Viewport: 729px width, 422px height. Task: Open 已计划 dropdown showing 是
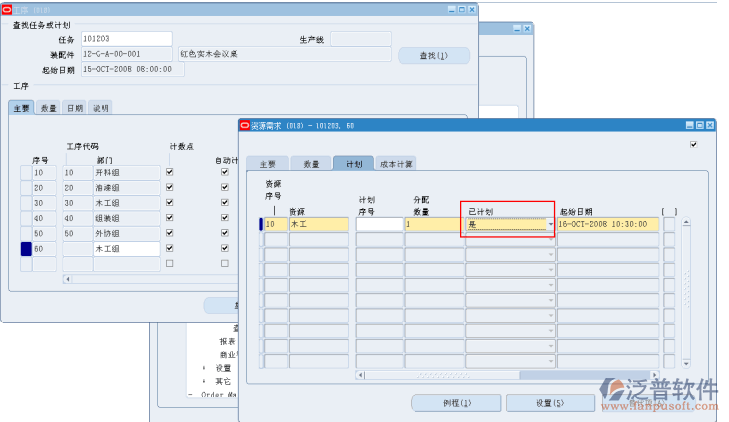pos(550,226)
